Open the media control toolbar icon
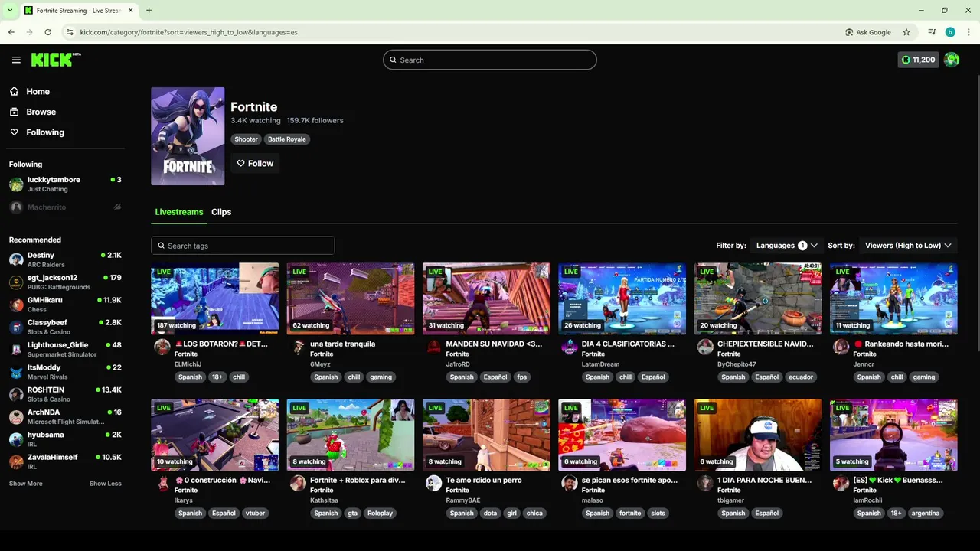Image resolution: width=980 pixels, height=551 pixels. [932, 32]
